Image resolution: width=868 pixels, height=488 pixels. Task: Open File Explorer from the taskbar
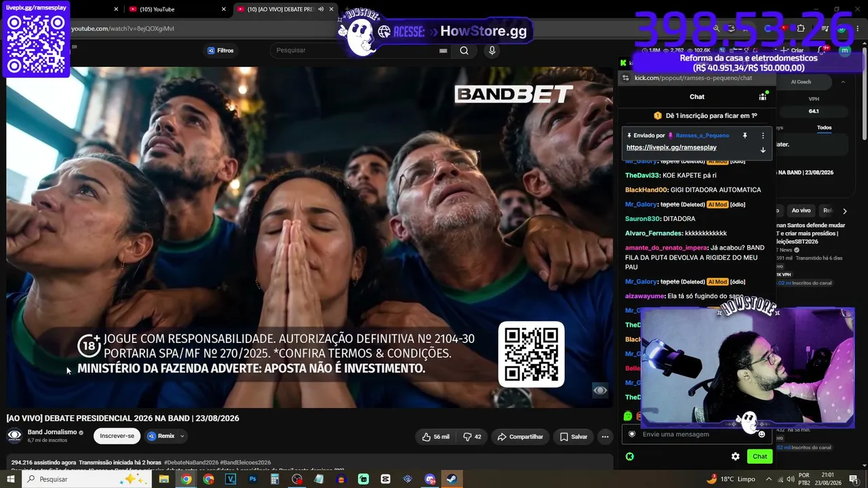tap(163, 479)
